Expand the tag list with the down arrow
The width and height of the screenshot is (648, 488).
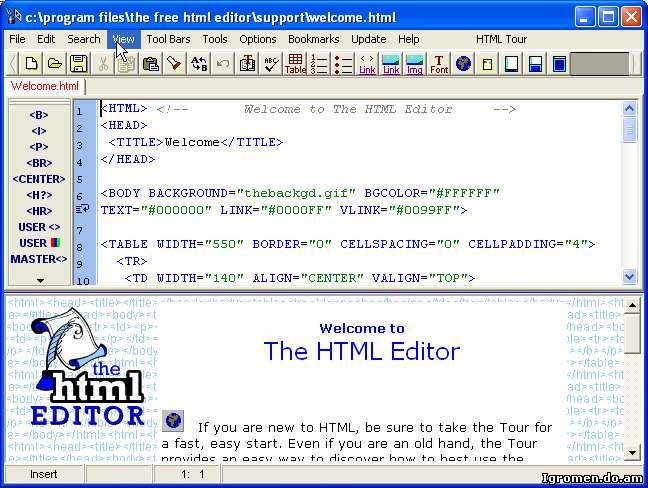(x=40, y=281)
